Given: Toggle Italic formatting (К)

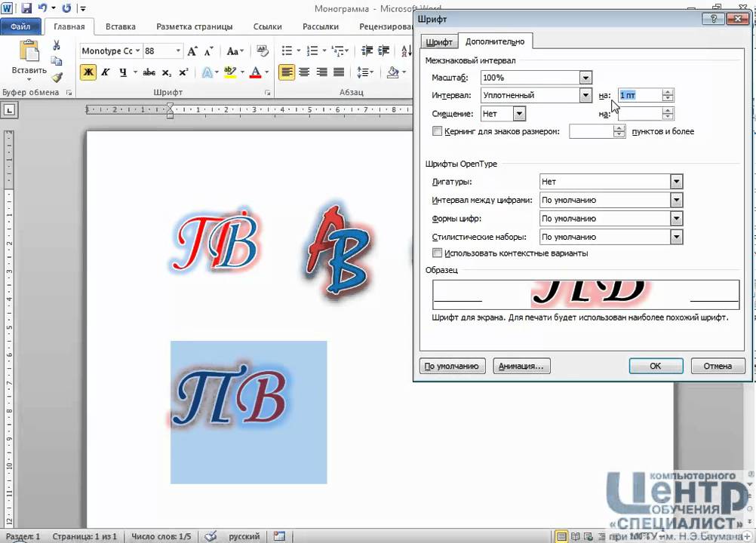Looking at the screenshot, I should [106, 72].
